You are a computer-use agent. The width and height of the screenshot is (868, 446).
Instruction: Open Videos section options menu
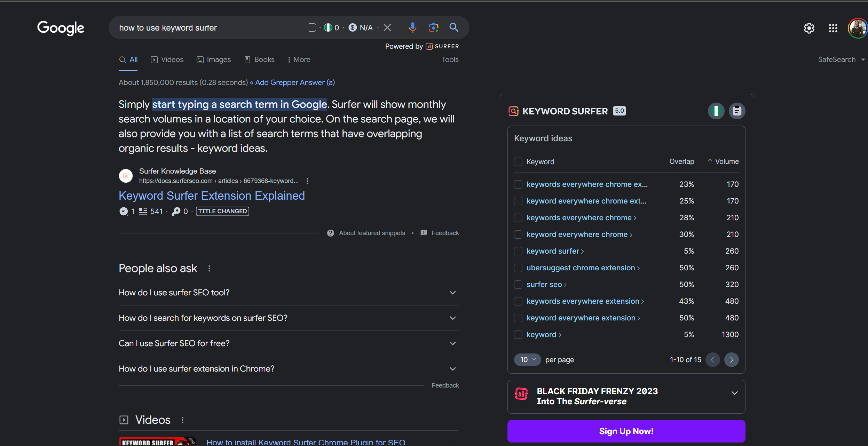[182, 420]
